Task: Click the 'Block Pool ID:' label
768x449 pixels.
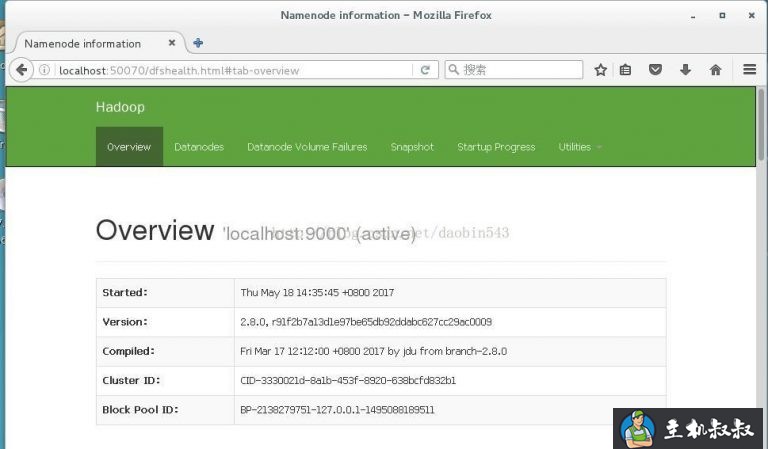Action: coord(140,410)
